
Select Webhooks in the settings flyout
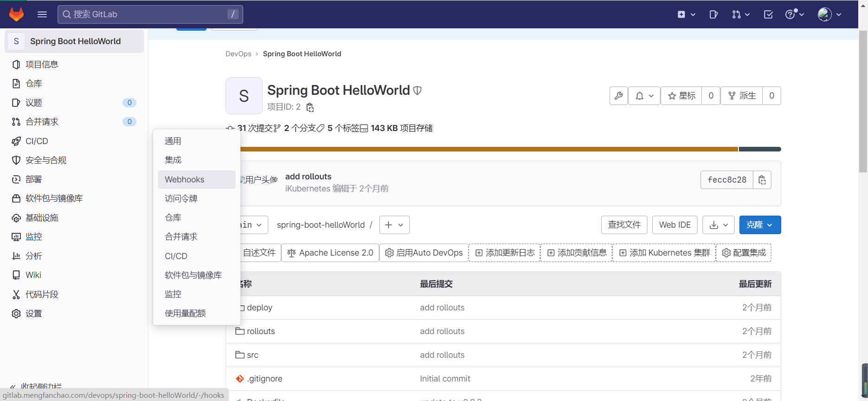click(197, 179)
